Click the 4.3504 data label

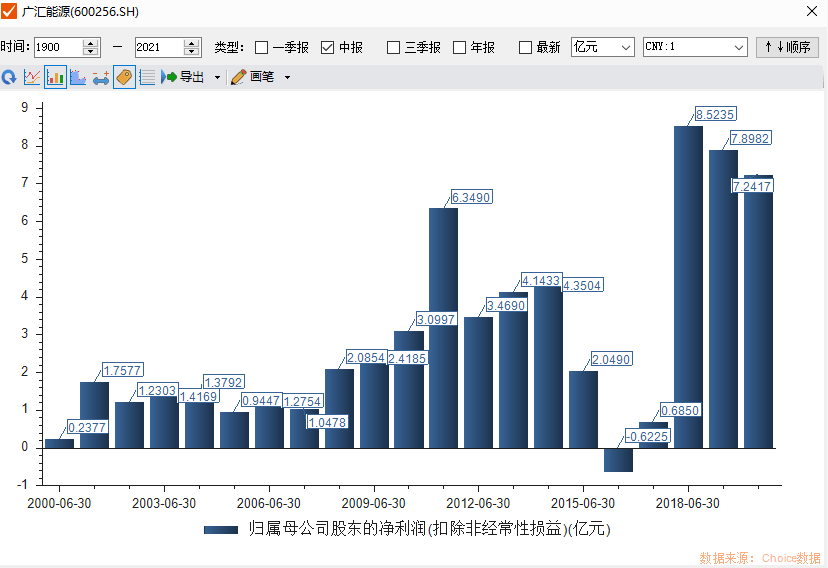point(582,285)
